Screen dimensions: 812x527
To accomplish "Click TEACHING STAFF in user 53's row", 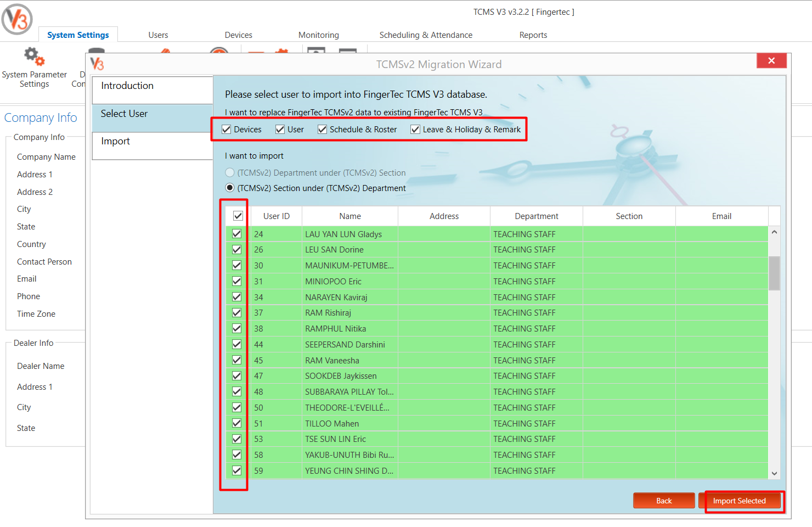I will click(525, 439).
